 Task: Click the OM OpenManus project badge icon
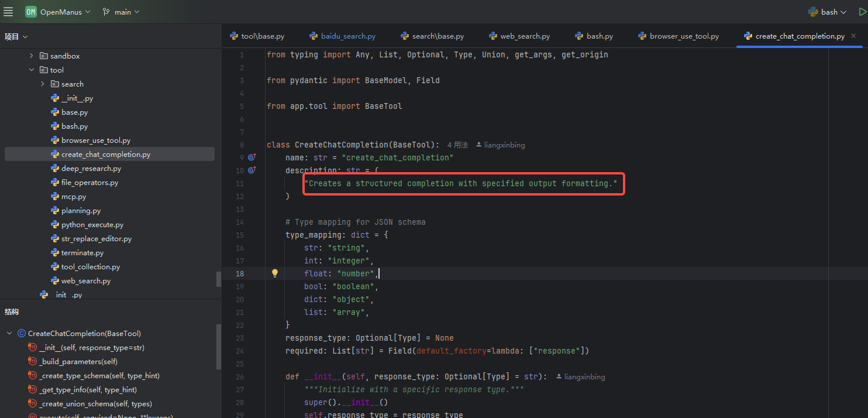point(30,12)
